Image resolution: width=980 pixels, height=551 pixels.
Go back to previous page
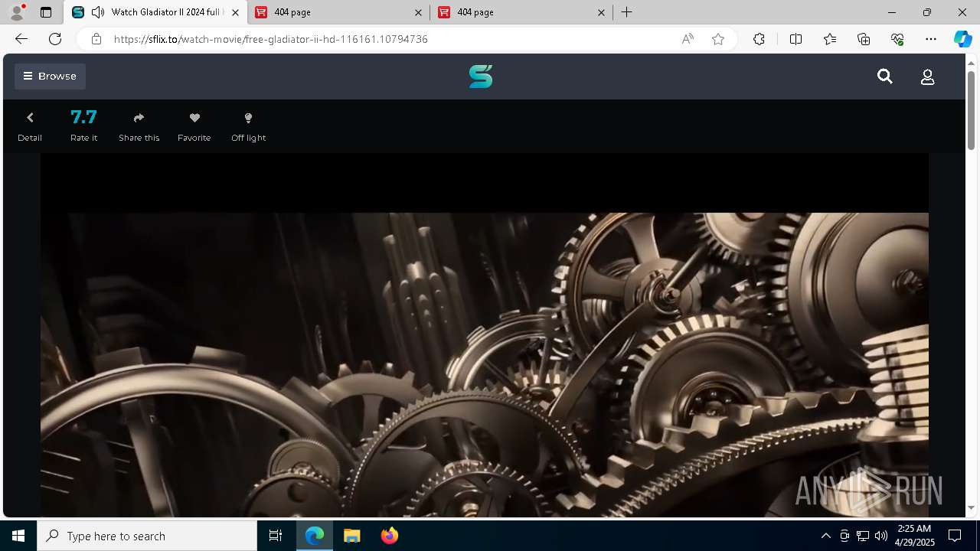(x=21, y=39)
